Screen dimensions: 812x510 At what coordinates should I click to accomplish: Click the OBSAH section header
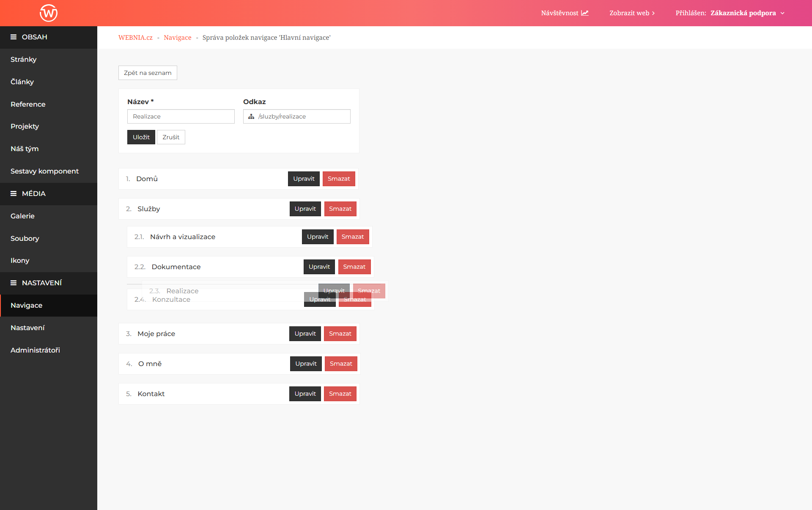pos(49,37)
